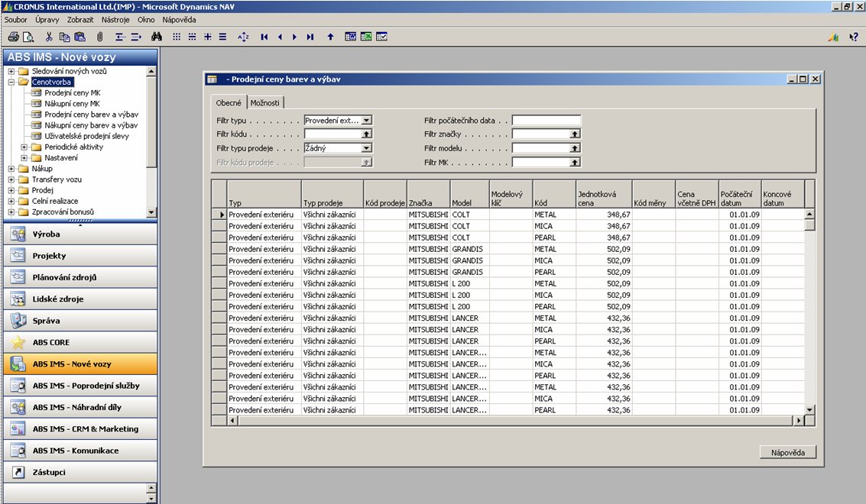Click the Správa menu icon
The width and height of the screenshot is (866, 504).
point(18,321)
